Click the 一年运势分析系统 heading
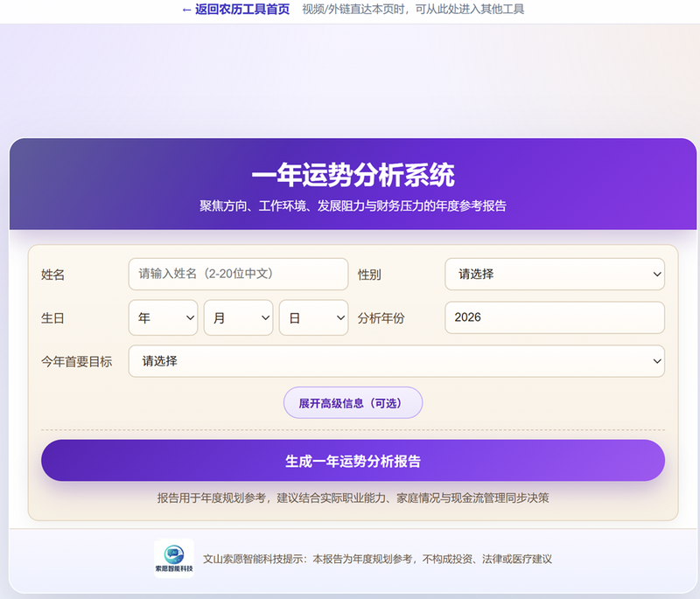This screenshot has width=700, height=599. [353, 175]
